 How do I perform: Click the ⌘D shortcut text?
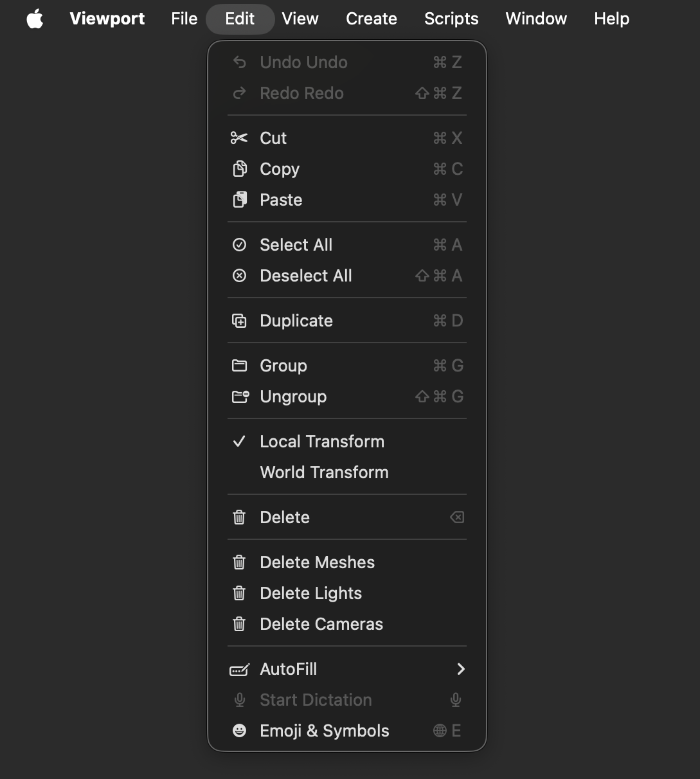coord(447,321)
